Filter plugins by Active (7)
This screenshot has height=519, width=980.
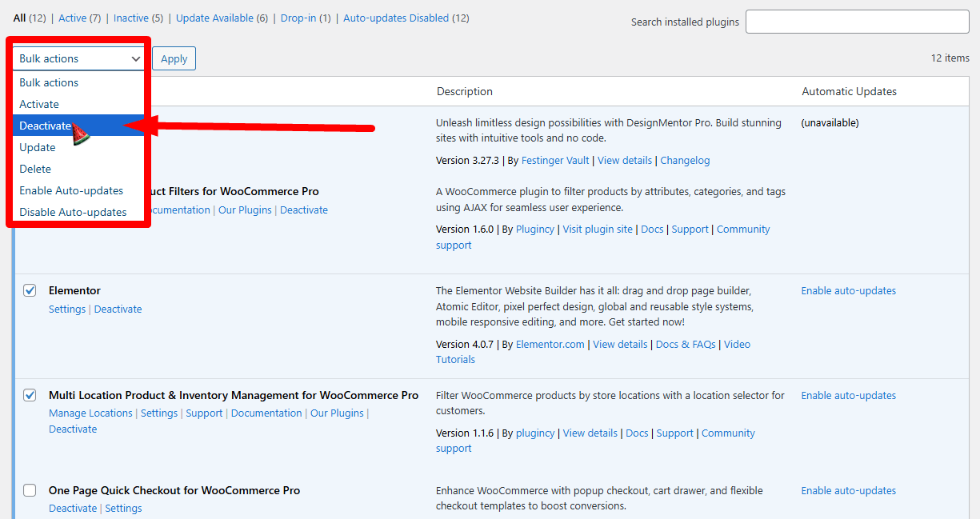(79, 18)
